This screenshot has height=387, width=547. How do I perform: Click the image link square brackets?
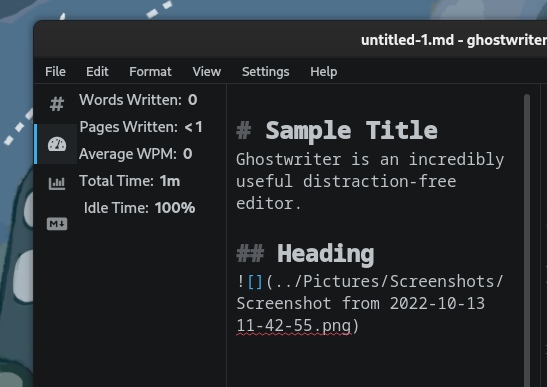tap(255, 282)
